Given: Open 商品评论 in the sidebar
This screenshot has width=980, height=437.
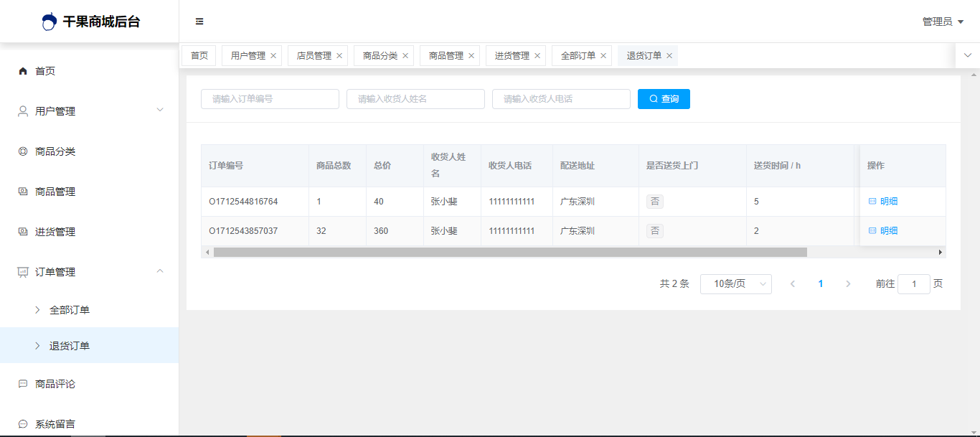Looking at the screenshot, I should [55, 384].
